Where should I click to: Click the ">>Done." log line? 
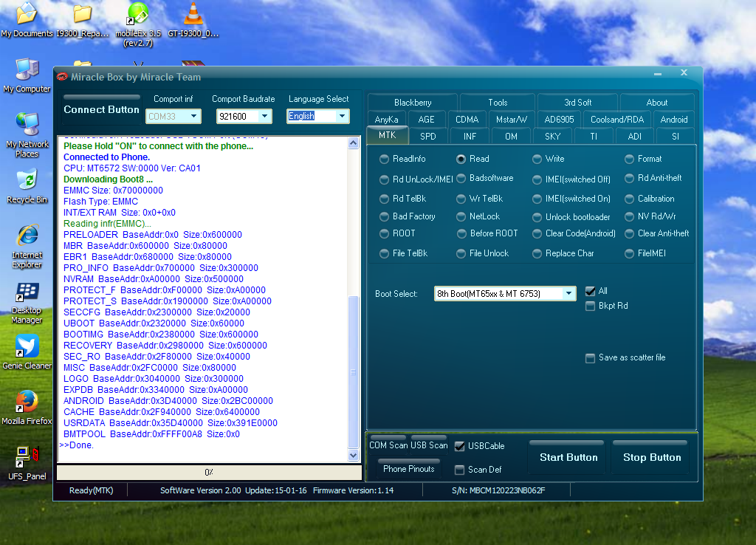click(x=76, y=445)
